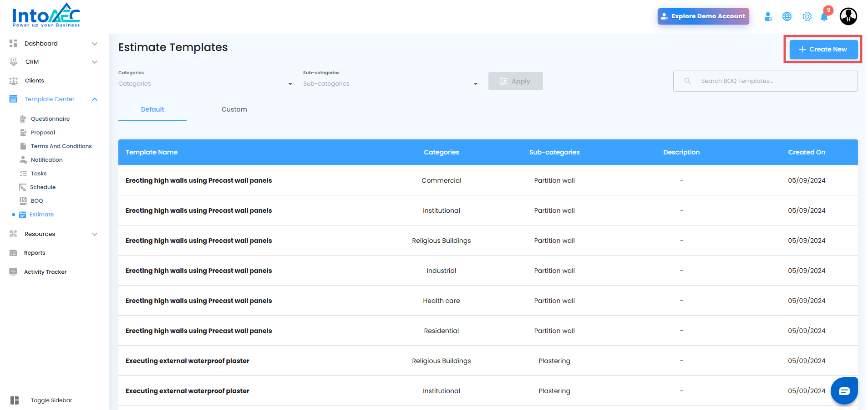The width and height of the screenshot is (868, 410).
Task: Open the Commercial precast wall panels template
Action: (198, 180)
